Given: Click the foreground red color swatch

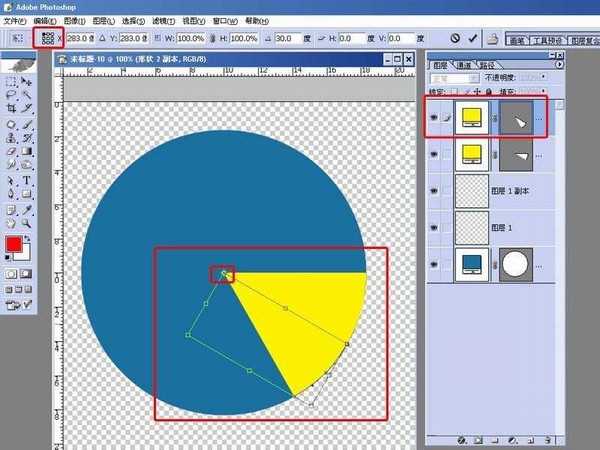Looking at the screenshot, I should tap(14, 245).
